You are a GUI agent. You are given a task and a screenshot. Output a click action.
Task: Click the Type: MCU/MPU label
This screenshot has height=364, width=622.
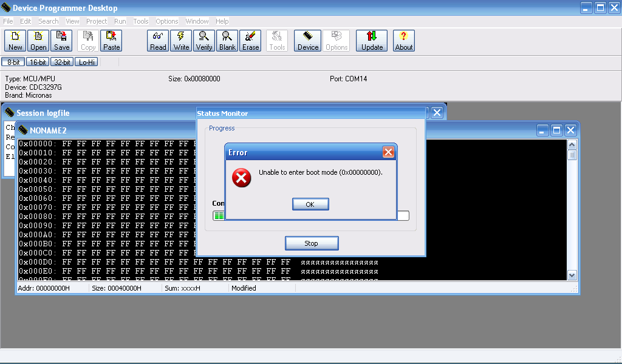point(30,79)
